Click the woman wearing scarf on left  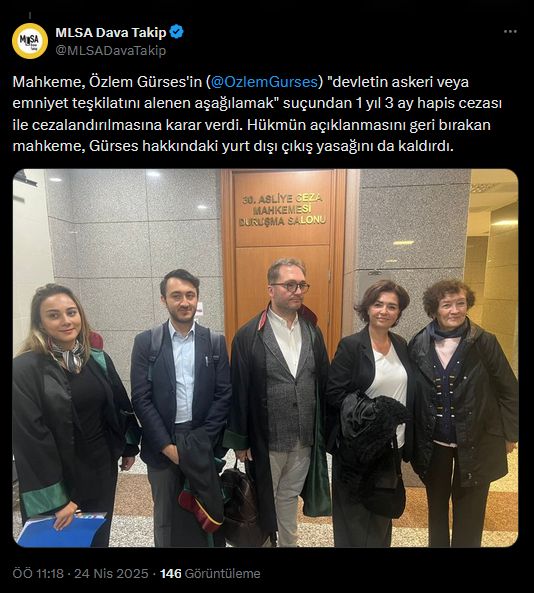[72, 412]
